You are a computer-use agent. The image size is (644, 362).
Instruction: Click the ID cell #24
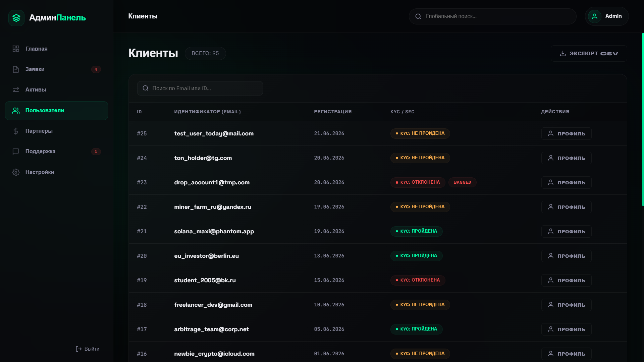[x=142, y=158]
